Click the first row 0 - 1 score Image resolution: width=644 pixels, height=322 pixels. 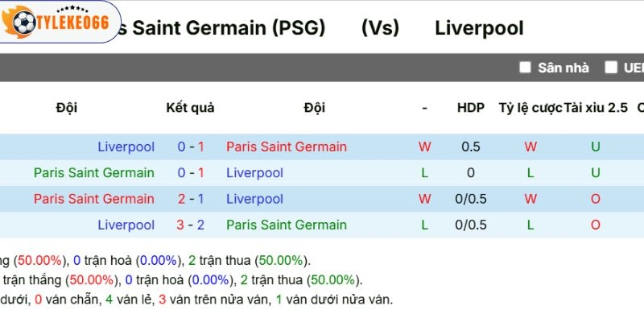190,147
